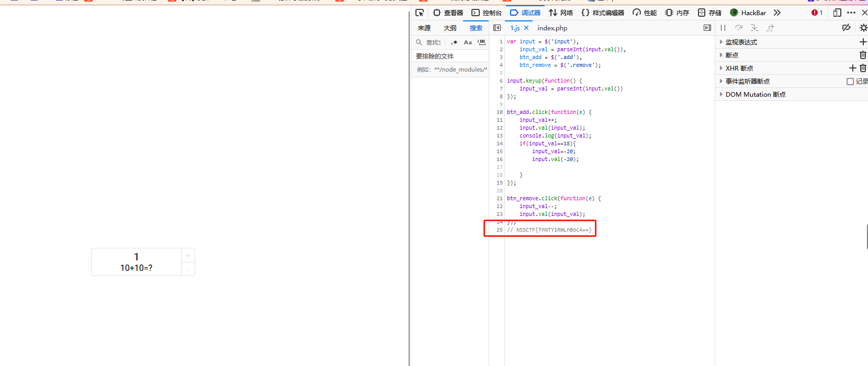
Task: Click the page's minus decrement button
Action: [x=188, y=269]
